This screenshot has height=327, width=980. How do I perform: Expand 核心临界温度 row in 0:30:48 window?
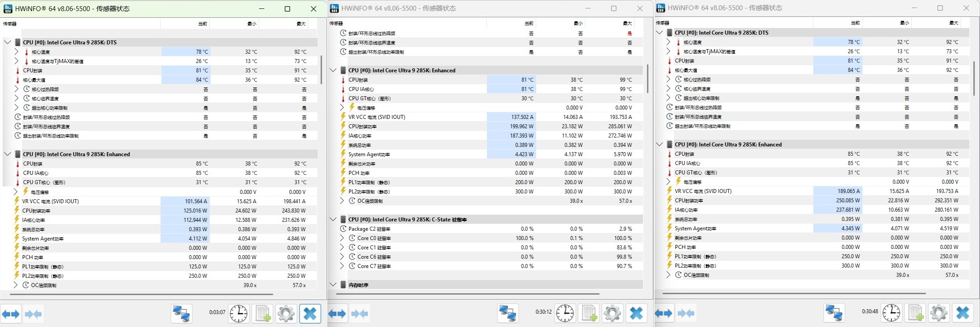[668, 88]
